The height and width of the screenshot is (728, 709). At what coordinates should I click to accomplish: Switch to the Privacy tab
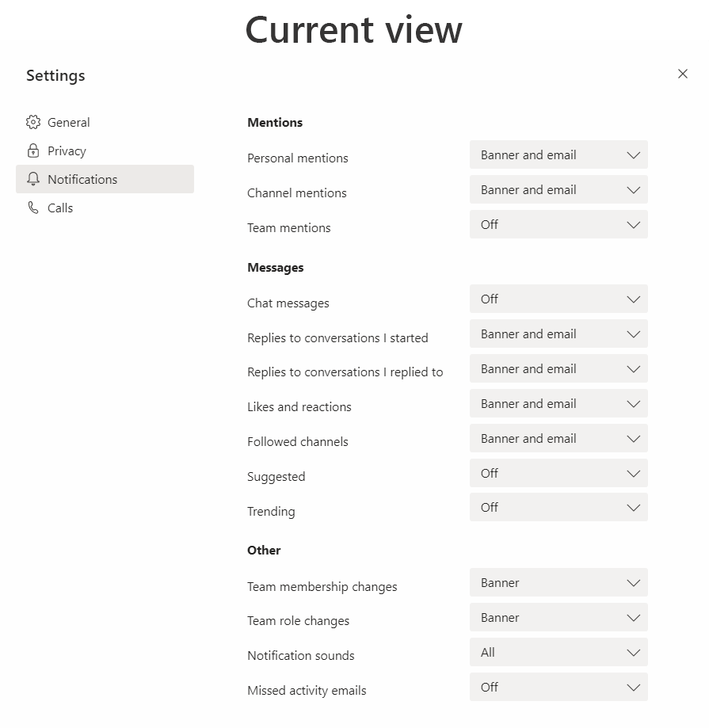pos(67,151)
